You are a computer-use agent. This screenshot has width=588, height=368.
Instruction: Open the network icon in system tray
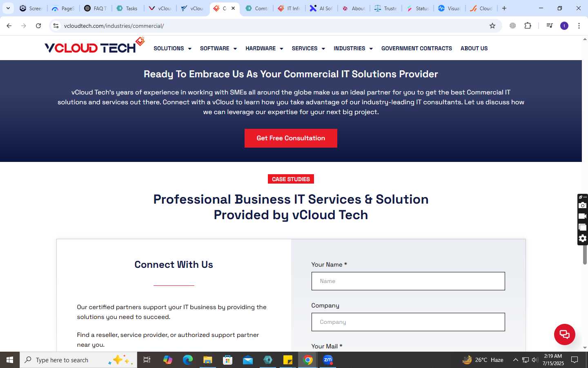[526, 360]
